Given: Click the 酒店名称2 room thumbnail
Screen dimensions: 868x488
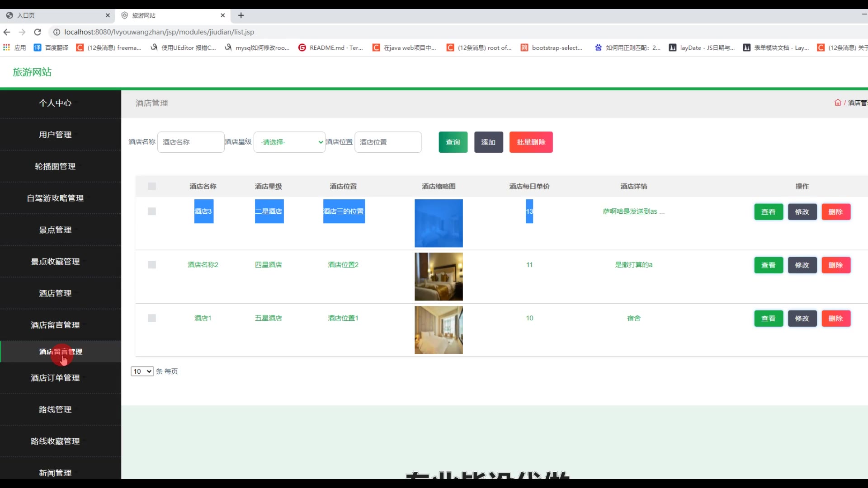Looking at the screenshot, I should pyautogui.click(x=439, y=277).
